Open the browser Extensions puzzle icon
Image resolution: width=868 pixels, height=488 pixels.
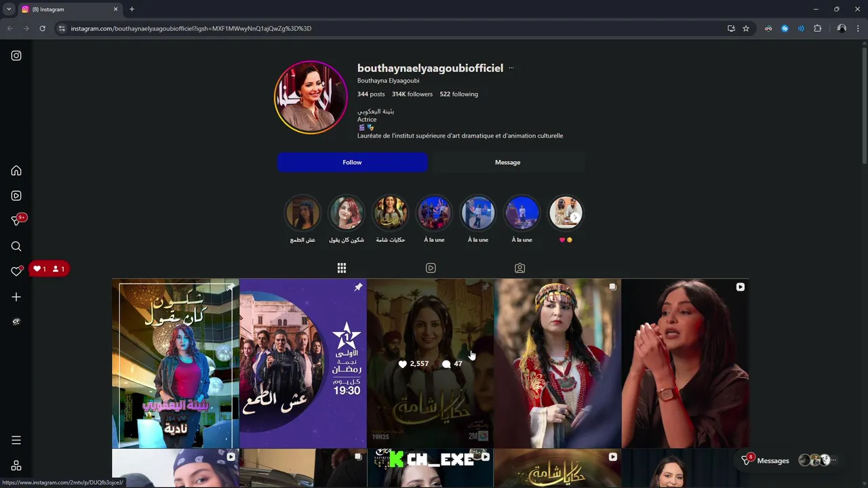[817, 28]
